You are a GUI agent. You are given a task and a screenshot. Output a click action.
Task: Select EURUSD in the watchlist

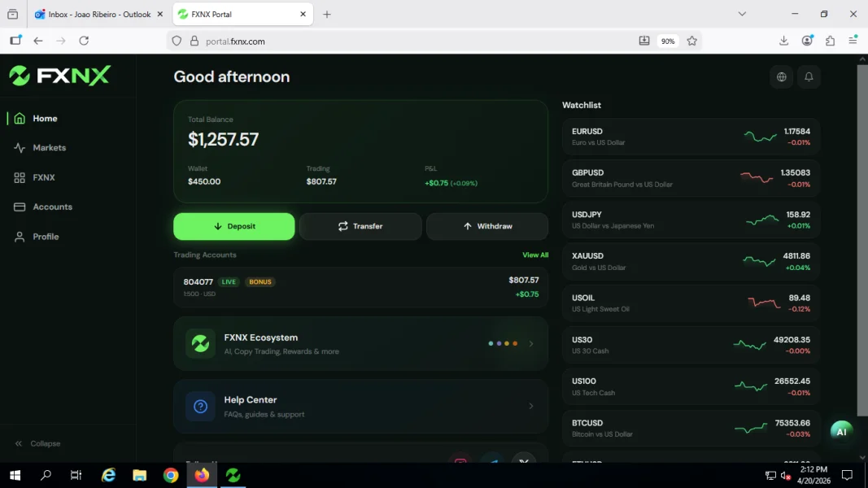pyautogui.click(x=691, y=137)
